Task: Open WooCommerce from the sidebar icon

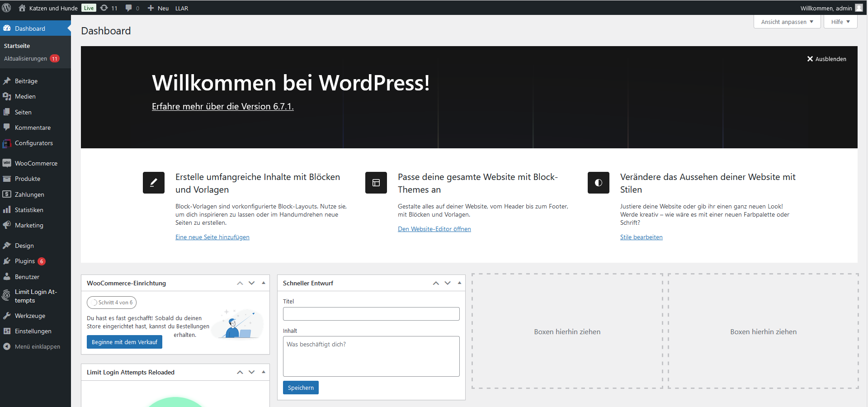Action: tap(7, 163)
